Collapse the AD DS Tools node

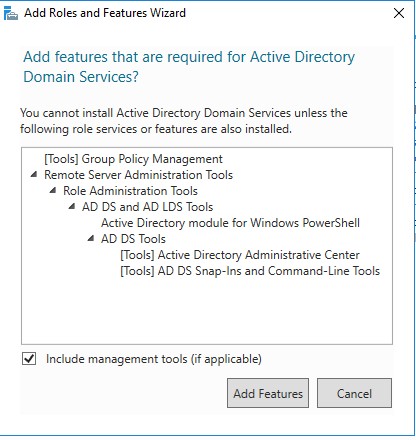click(91, 238)
